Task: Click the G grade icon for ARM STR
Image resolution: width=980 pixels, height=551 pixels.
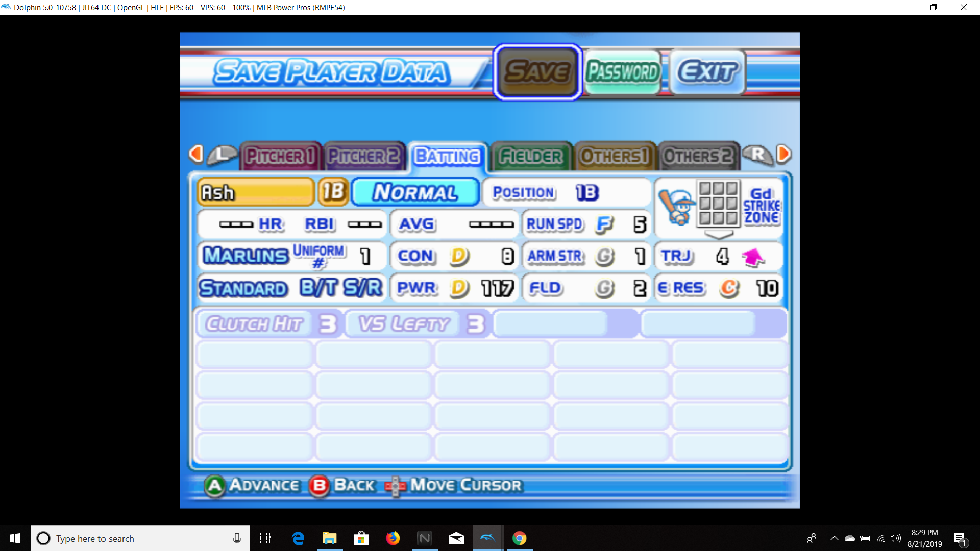Action: point(605,256)
